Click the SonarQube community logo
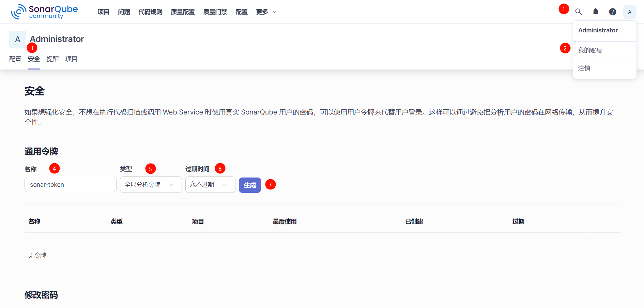The height and width of the screenshot is (308, 644). pos(44,12)
